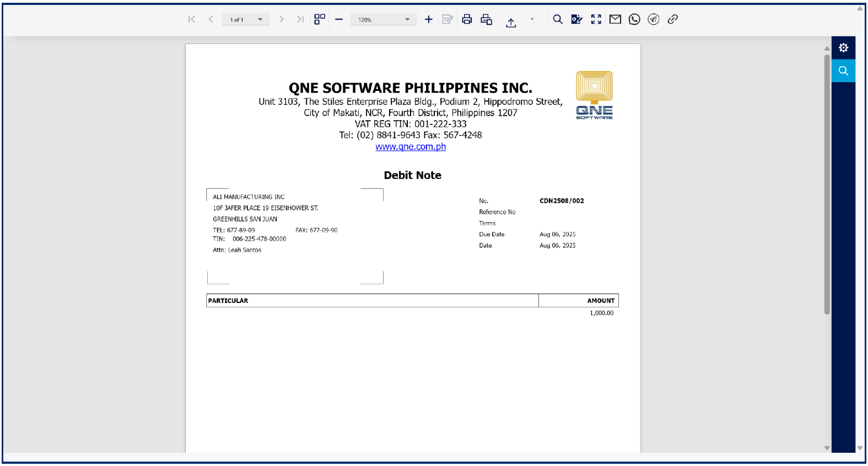Go to the first page
868x466 pixels.
click(x=192, y=19)
